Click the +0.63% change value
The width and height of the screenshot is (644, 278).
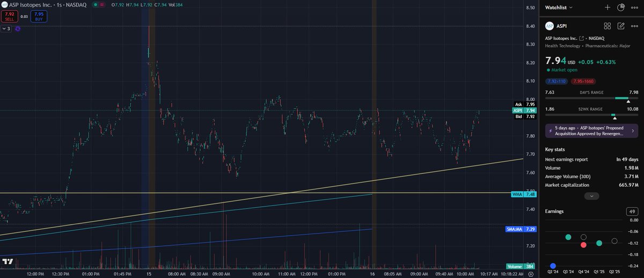pos(606,62)
